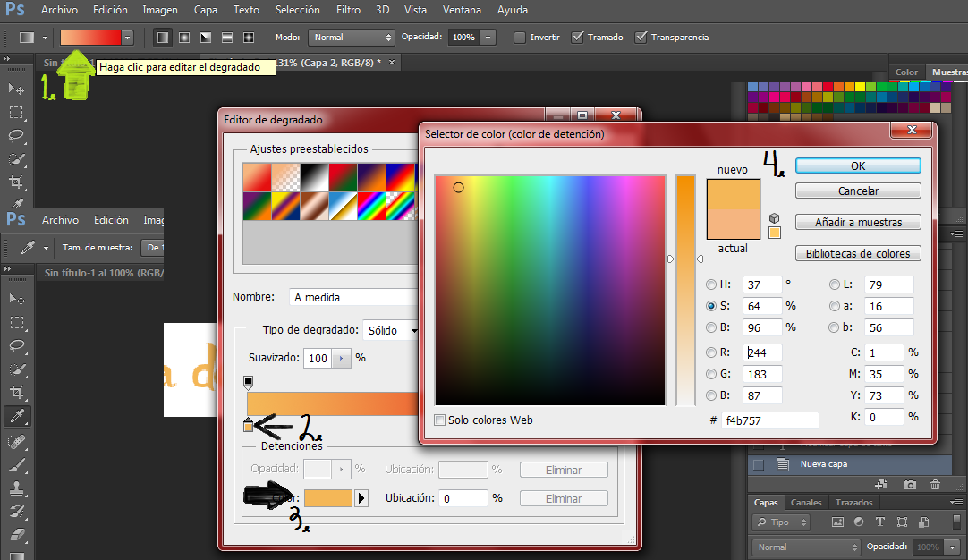Select the H hue radio button

coord(711,284)
